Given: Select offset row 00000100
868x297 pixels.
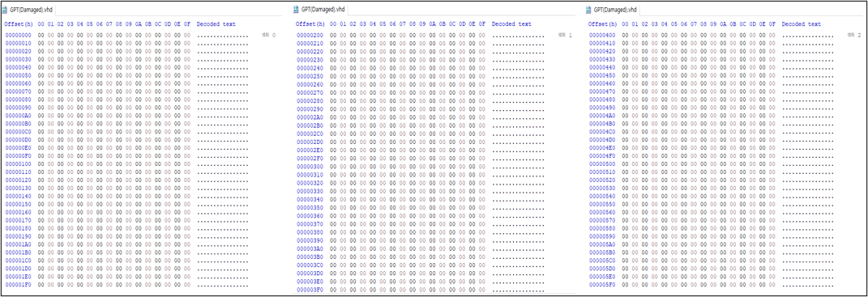Looking at the screenshot, I should [x=19, y=163].
